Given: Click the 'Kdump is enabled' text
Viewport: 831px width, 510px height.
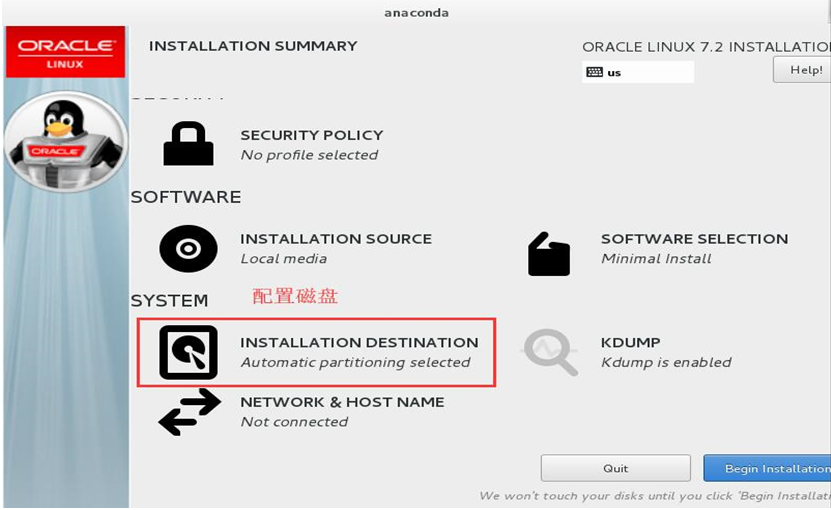Looking at the screenshot, I should (666, 363).
